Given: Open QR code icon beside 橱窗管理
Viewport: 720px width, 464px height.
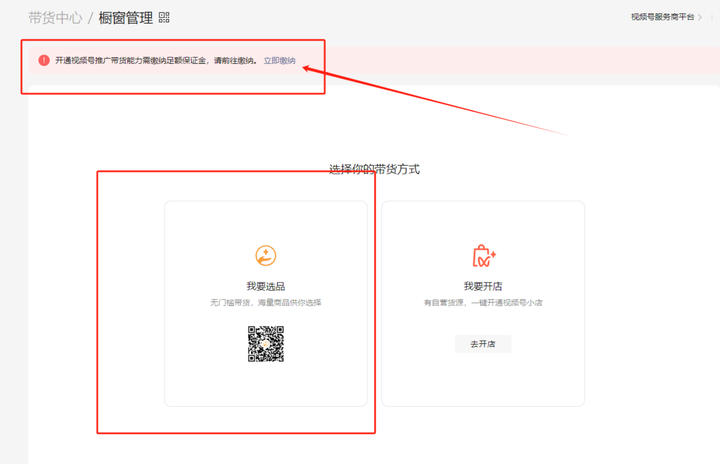Looking at the screenshot, I should click(164, 18).
